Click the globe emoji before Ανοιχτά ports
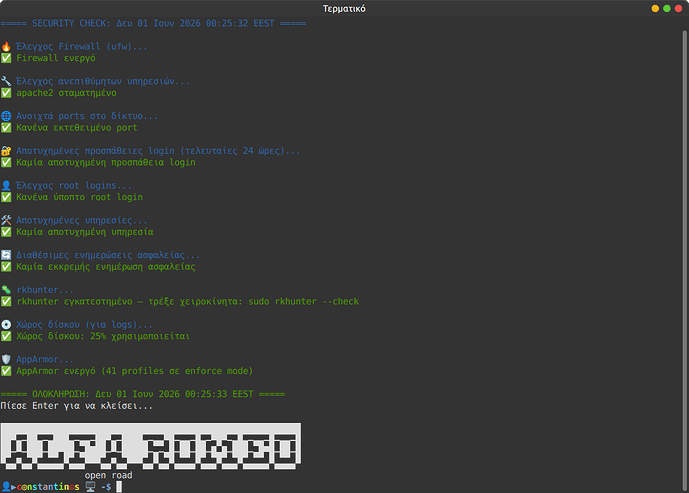Screen dimensions: 689x493 pos(6,116)
